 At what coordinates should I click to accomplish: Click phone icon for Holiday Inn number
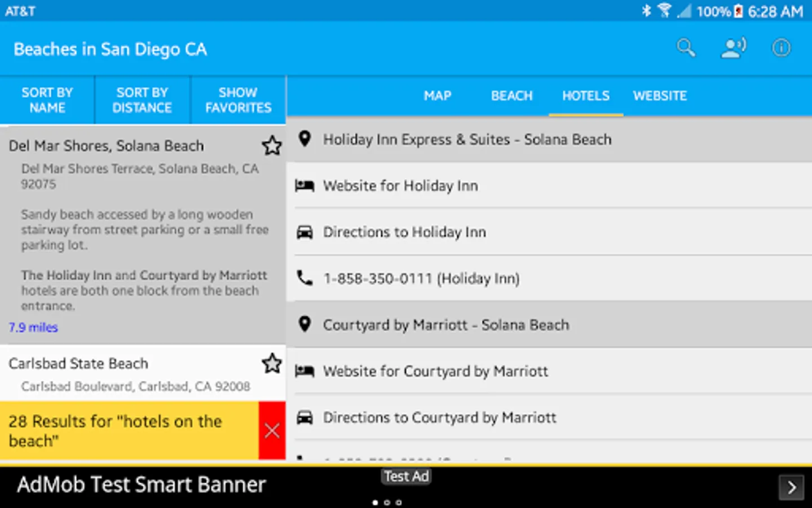coord(304,278)
